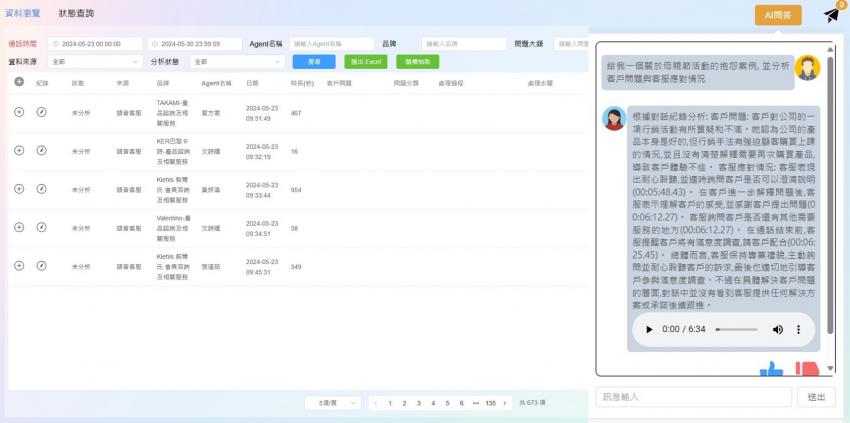850x423 pixels.
Task: Click the 時長(秒) column header
Action: point(302,84)
